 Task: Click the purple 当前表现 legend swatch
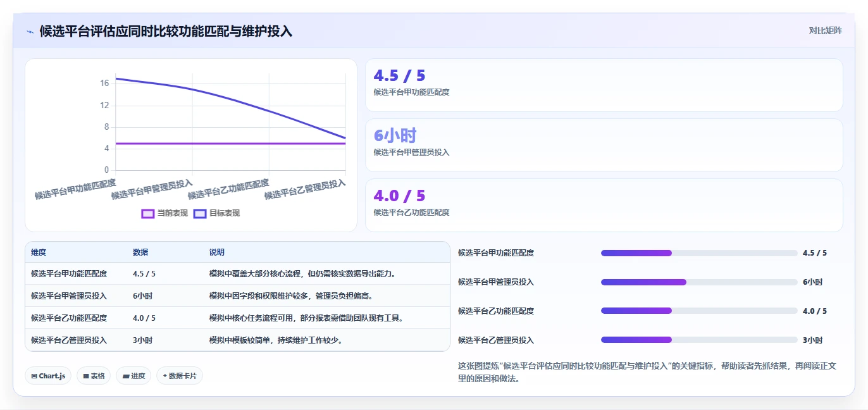point(148,213)
